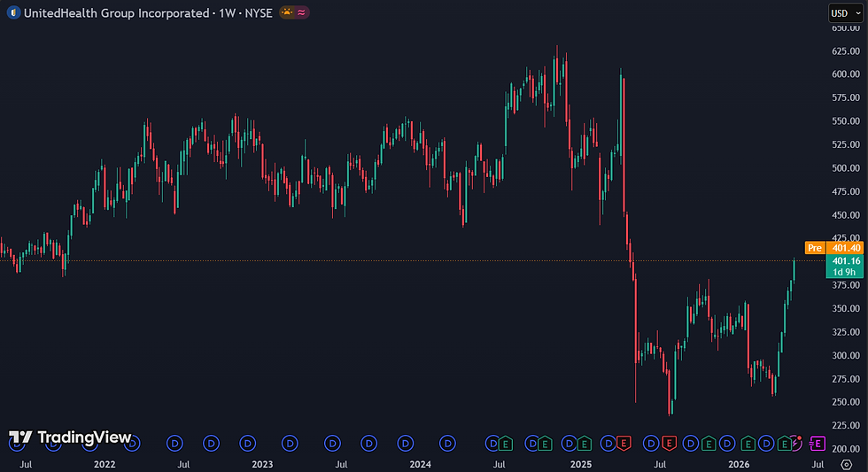This screenshot has width=868, height=472.
Task: Click the 600.00 level on the price axis
Action: click(x=846, y=74)
